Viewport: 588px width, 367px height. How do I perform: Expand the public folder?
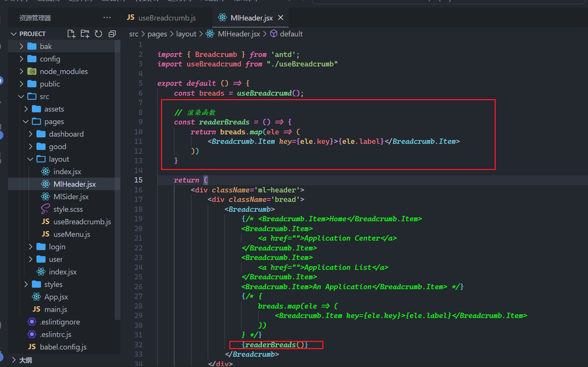point(21,84)
